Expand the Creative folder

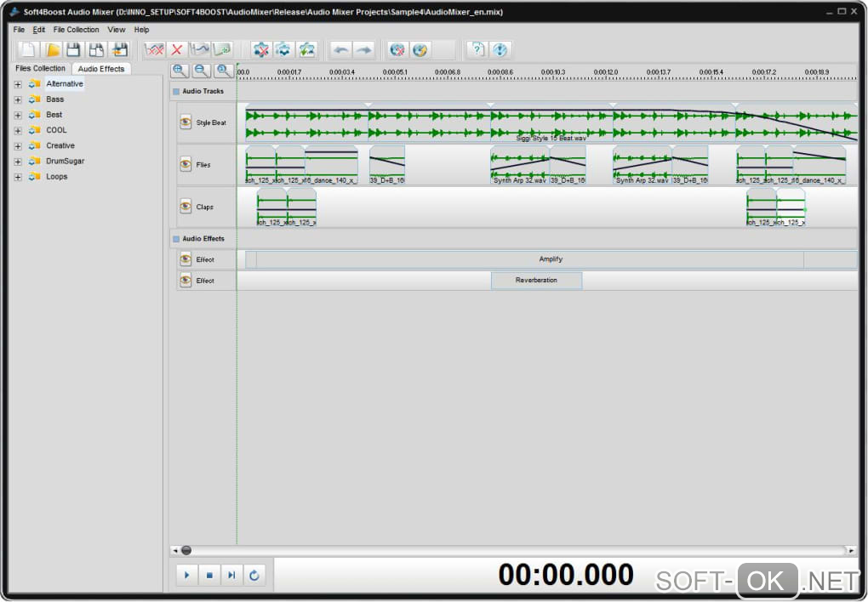18,146
